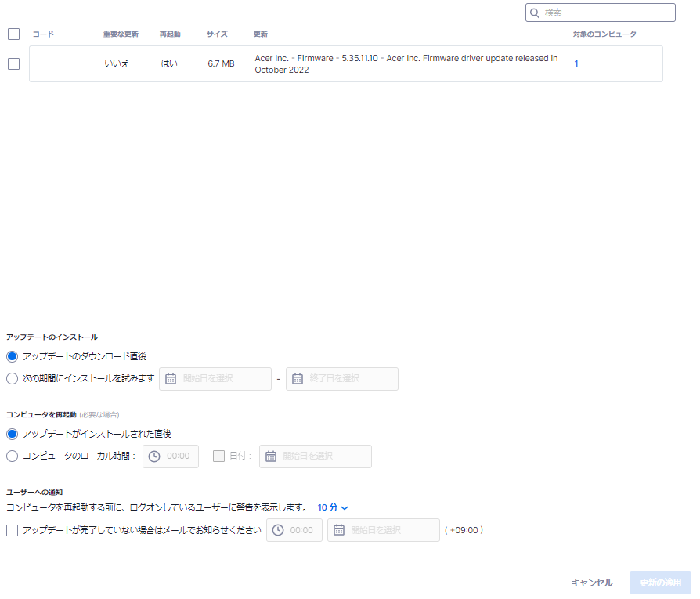Enable email notice if update incomplete
Viewport: 700px width, 599px height.
pyautogui.click(x=12, y=530)
